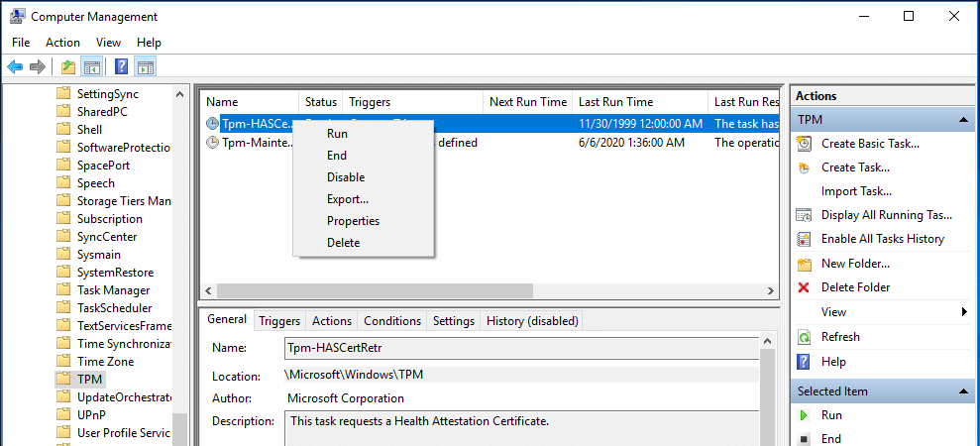
Task: Switch to the Conditions tab
Action: 392,321
